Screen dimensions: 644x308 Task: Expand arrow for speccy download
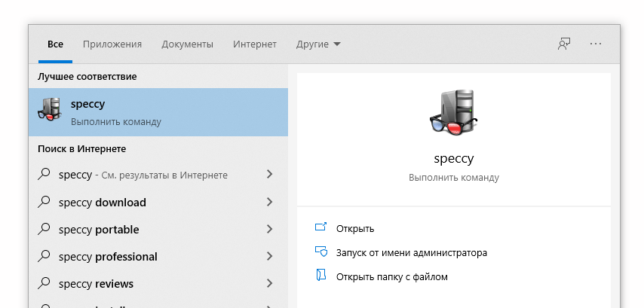coord(269,202)
